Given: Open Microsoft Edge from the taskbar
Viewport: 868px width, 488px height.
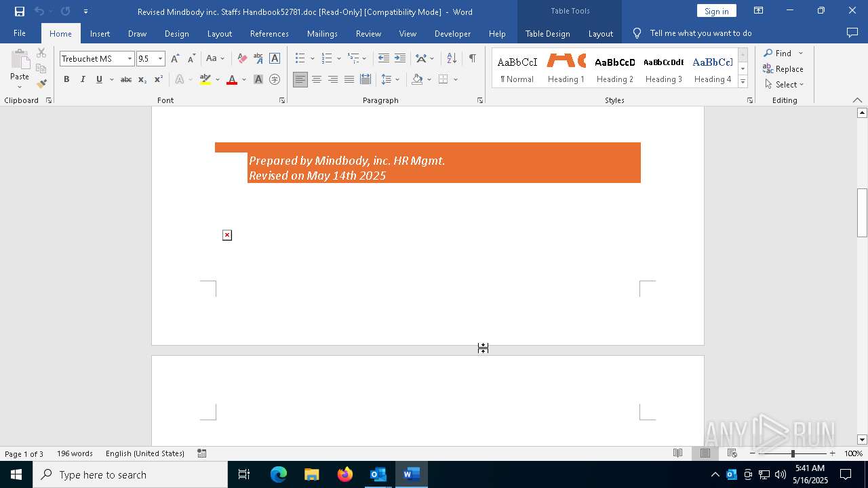Looking at the screenshot, I should (x=279, y=474).
